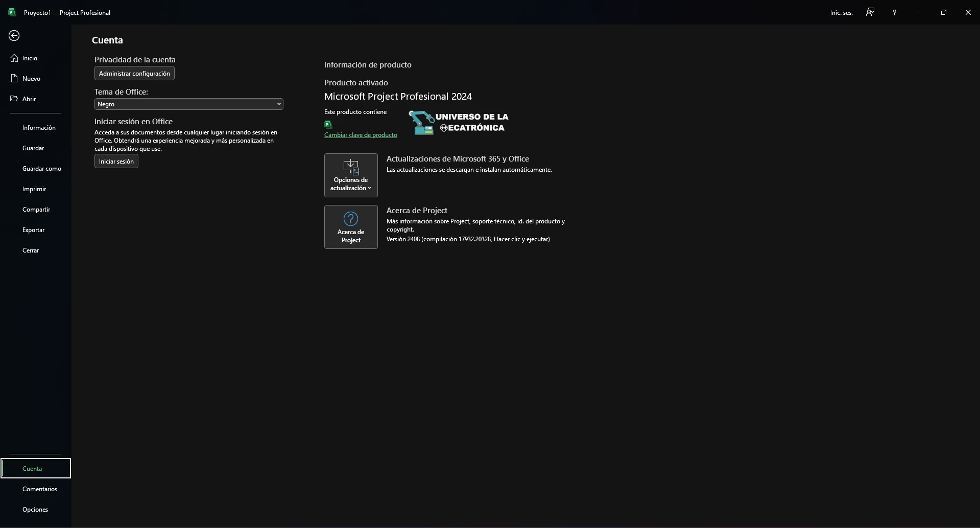980x528 pixels.
Task: Open Guardar como option
Action: [x=36, y=169]
